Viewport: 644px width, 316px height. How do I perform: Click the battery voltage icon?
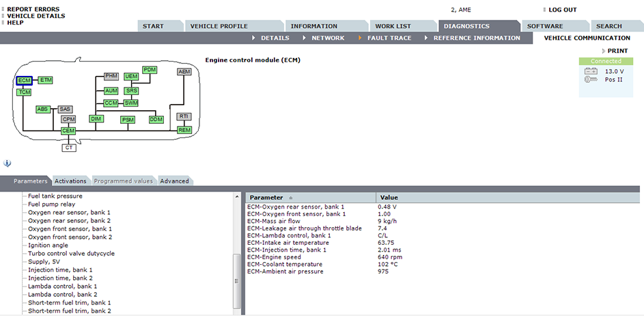[591, 71]
